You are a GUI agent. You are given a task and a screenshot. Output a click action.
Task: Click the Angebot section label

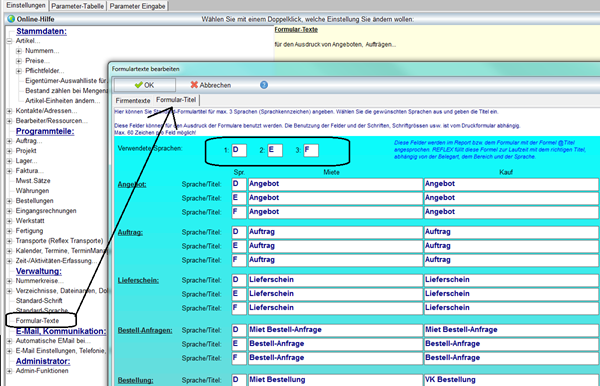132,184
